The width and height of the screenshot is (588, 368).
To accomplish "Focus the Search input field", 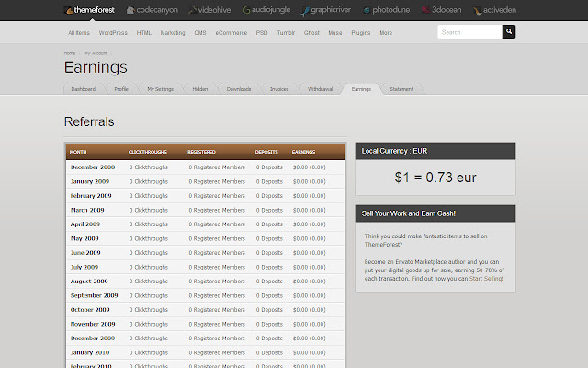I will coord(469,32).
